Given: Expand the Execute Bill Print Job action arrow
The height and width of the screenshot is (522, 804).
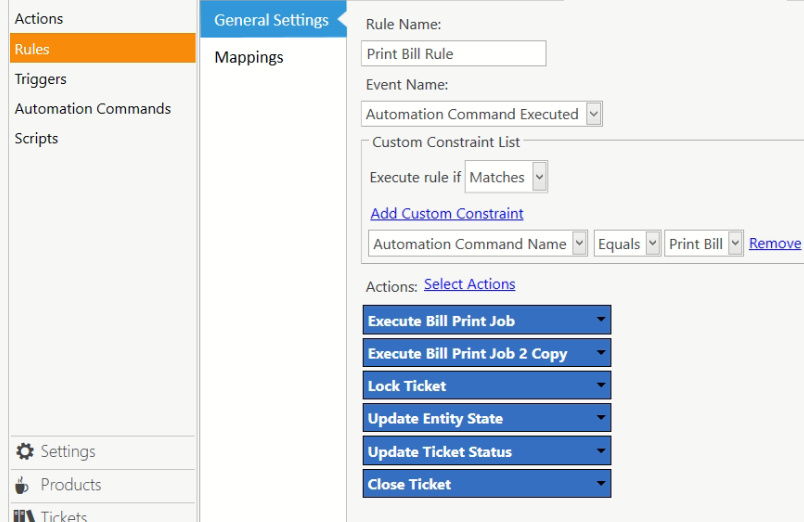Looking at the screenshot, I should [x=600, y=320].
